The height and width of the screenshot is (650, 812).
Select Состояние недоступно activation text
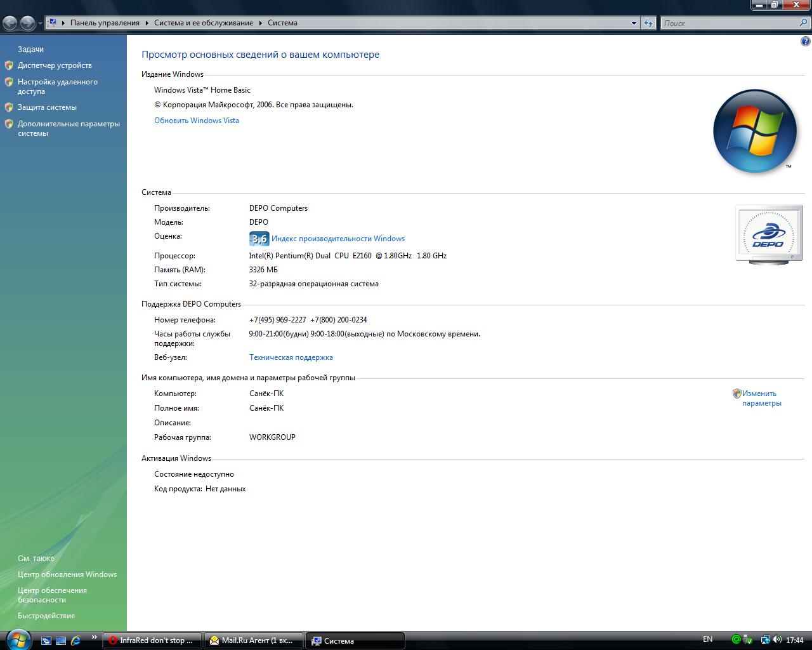(194, 474)
